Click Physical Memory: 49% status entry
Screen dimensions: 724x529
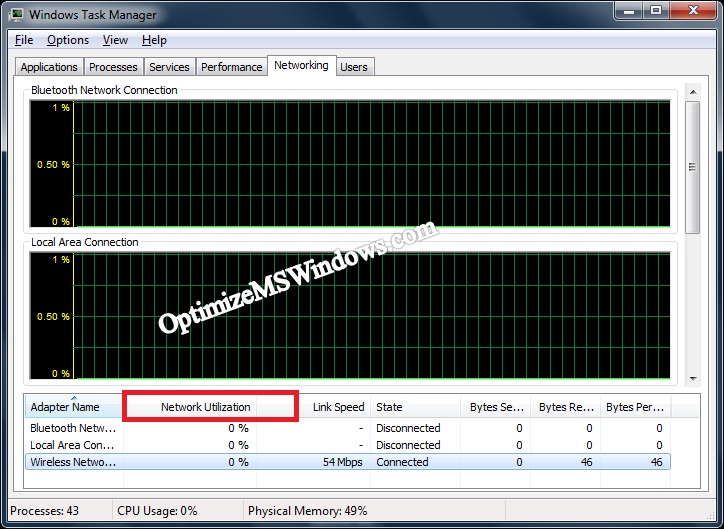click(x=308, y=511)
